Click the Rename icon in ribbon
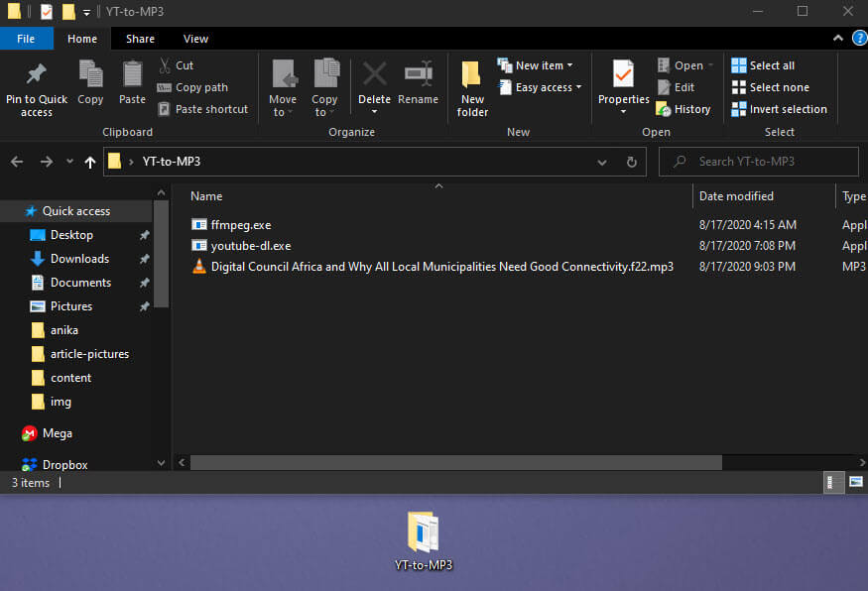This screenshot has width=868, height=591. coord(418,75)
